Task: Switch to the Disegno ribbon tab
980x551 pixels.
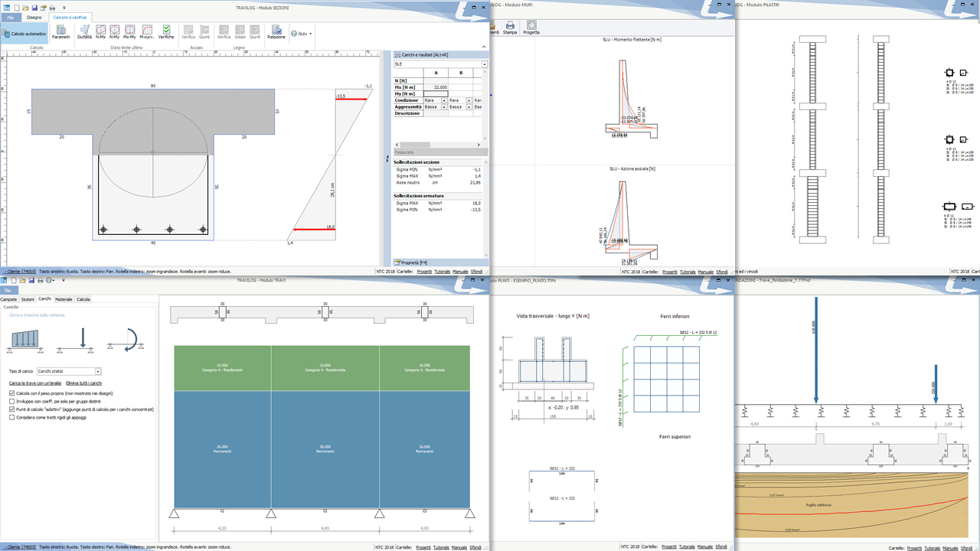Action: (x=34, y=17)
